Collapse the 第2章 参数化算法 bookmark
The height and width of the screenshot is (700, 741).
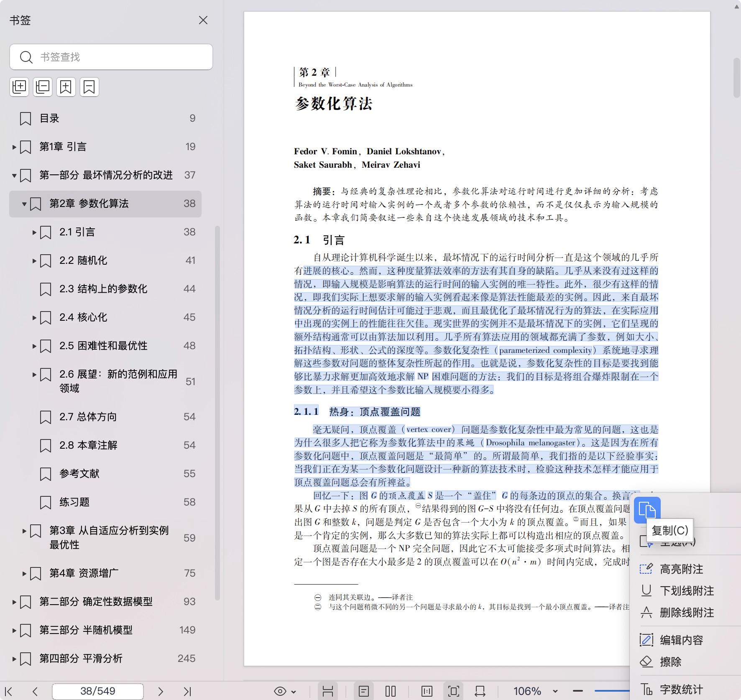point(24,204)
